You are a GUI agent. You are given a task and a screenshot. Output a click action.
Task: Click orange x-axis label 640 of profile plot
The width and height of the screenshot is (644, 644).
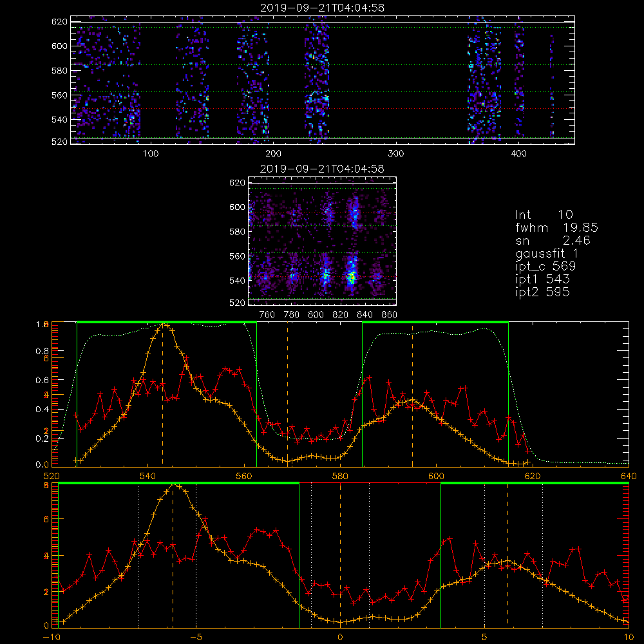[x=629, y=476]
